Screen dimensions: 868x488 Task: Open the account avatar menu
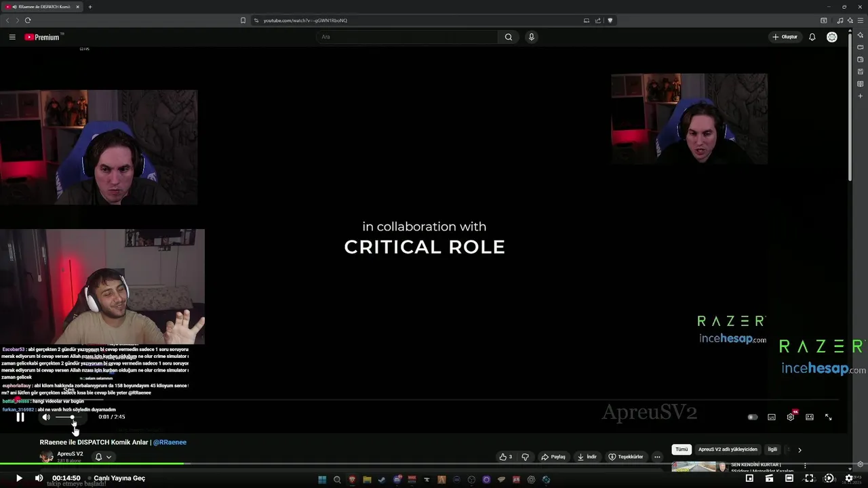pos(832,37)
